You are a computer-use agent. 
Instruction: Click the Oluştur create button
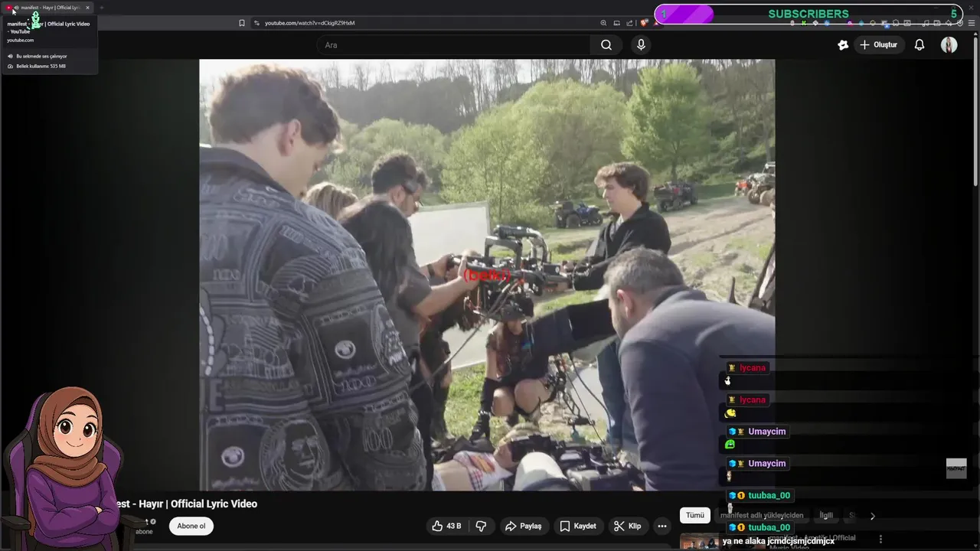point(878,45)
